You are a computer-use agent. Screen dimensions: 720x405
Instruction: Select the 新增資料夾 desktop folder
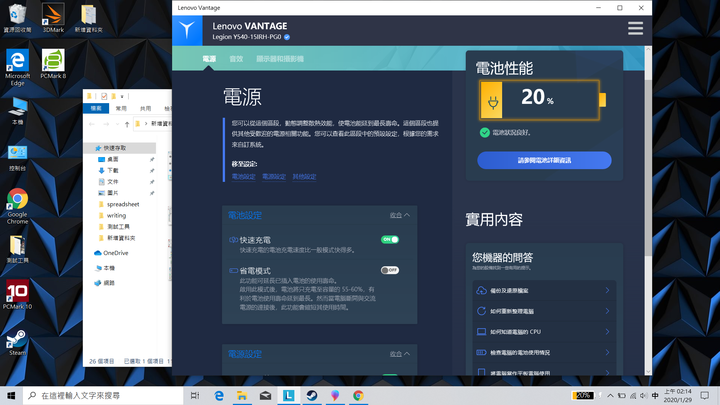click(x=88, y=18)
